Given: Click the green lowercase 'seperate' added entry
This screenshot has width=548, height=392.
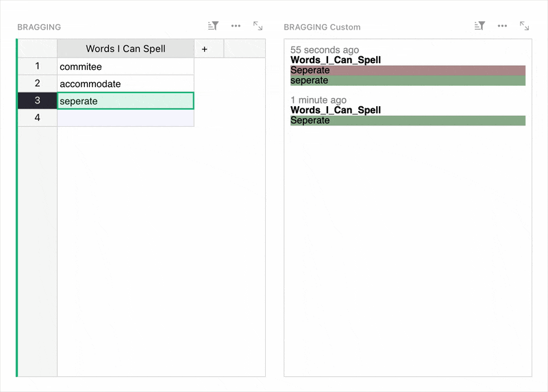Looking at the screenshot, I should pos(408,80).
